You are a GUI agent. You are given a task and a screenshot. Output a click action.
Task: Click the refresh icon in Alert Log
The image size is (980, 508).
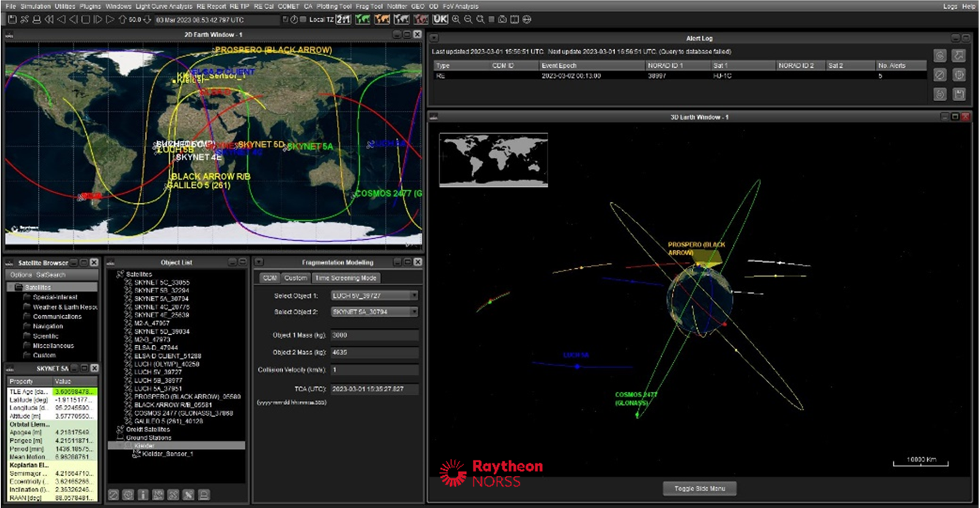(x=940, y=94)
